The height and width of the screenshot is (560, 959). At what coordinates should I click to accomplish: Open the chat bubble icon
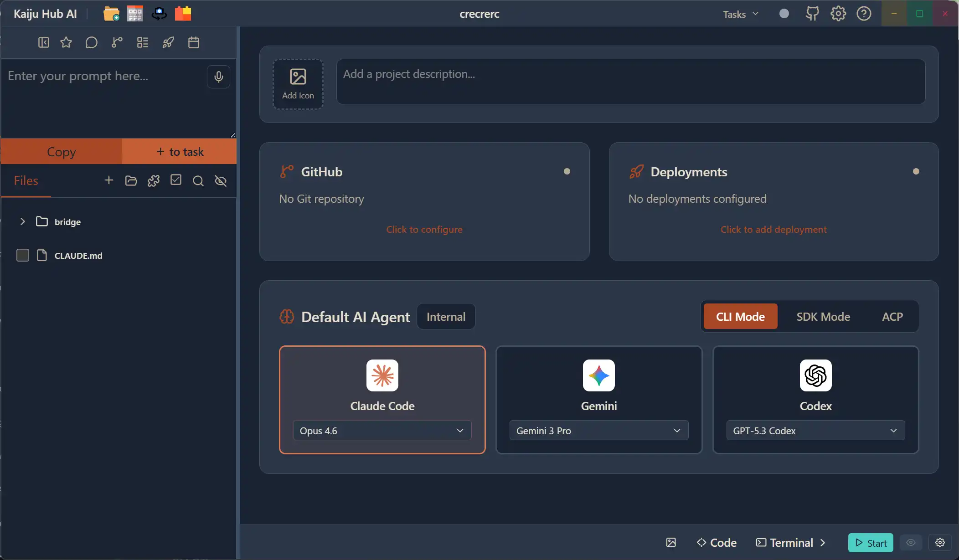tap(92, 42)
